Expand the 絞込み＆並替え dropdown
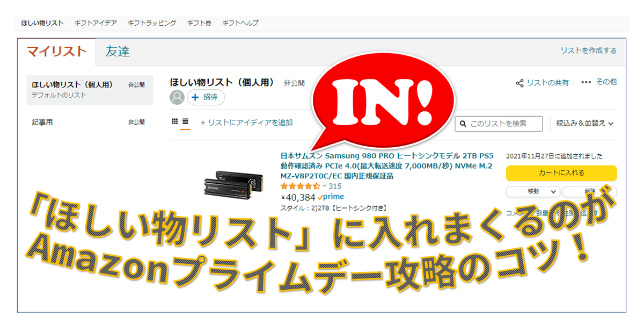 [584, 123]
